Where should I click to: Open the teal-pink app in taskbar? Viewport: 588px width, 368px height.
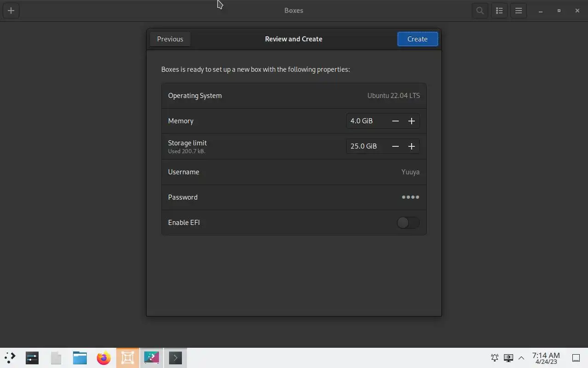(x=152, y=358)
